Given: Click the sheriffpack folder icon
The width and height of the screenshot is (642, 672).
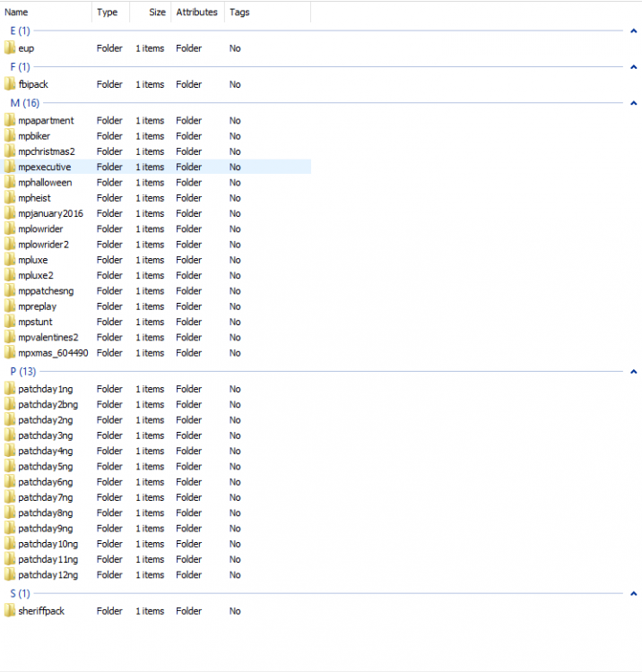Looking at the screenshot, I should (10, 610).
